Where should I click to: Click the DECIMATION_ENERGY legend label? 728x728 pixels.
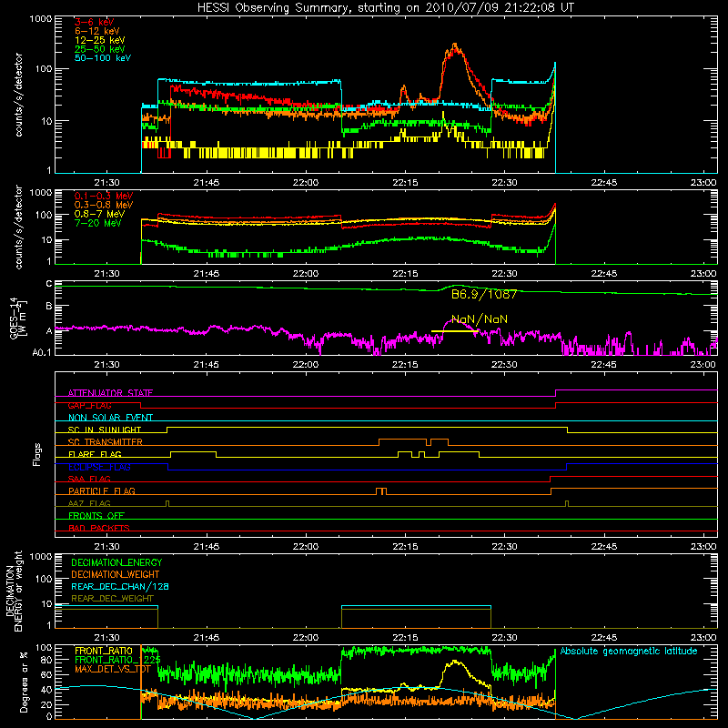(116, 562)
